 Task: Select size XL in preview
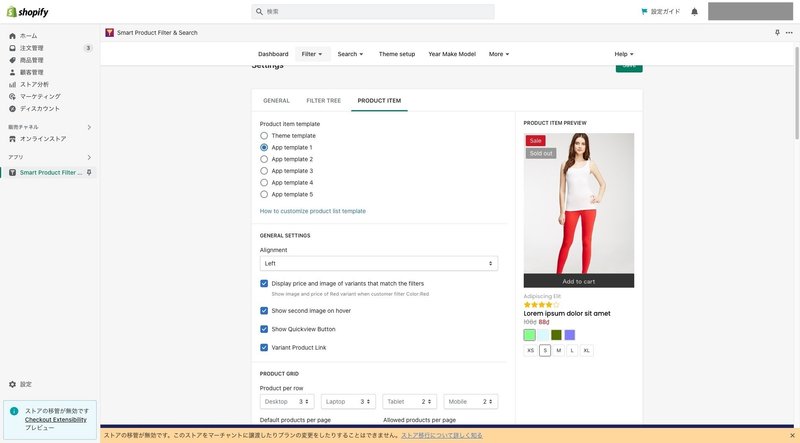[587, 351]
